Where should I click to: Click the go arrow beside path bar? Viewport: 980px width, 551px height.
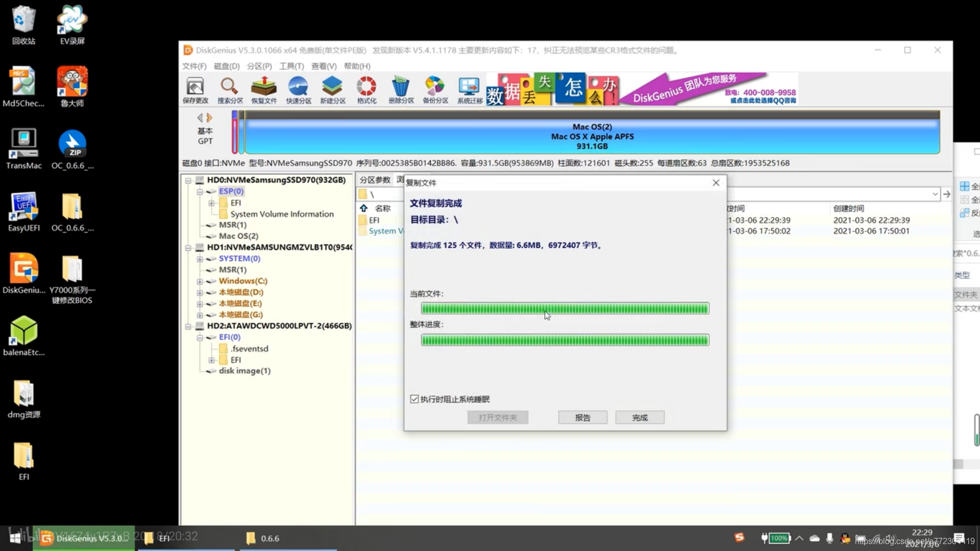(947, 194)
